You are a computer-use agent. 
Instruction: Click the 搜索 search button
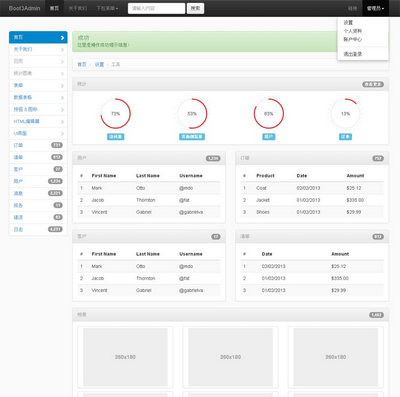(195, 8)
